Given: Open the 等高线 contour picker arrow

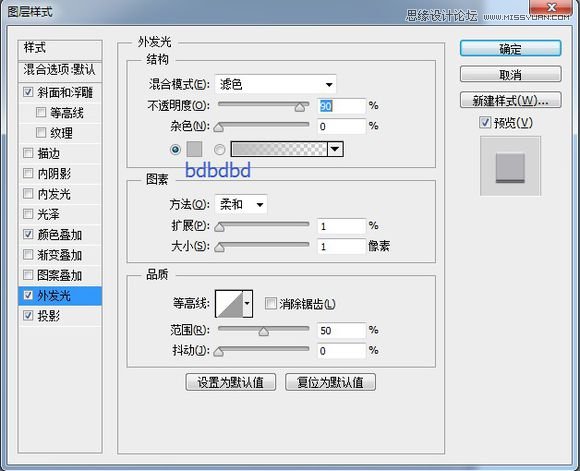Looking at the screenshot, I should click(247, 304).
